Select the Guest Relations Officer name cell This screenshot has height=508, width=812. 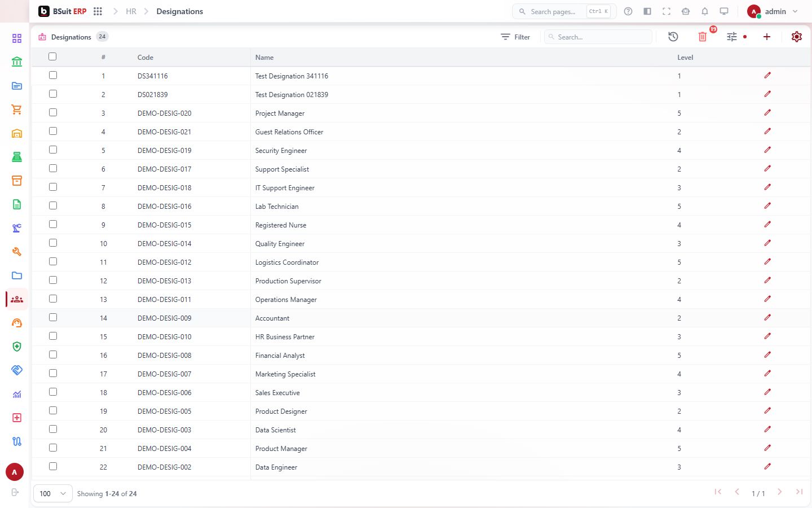(289, 132)
